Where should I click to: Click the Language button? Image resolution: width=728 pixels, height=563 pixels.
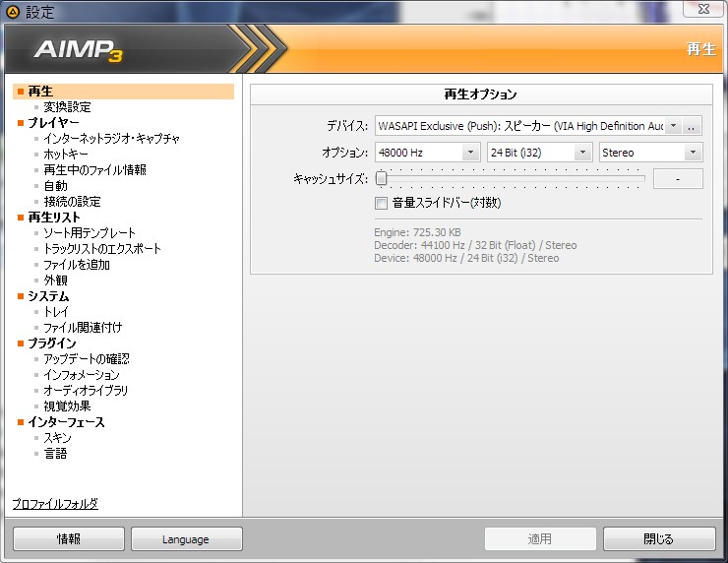187,538
